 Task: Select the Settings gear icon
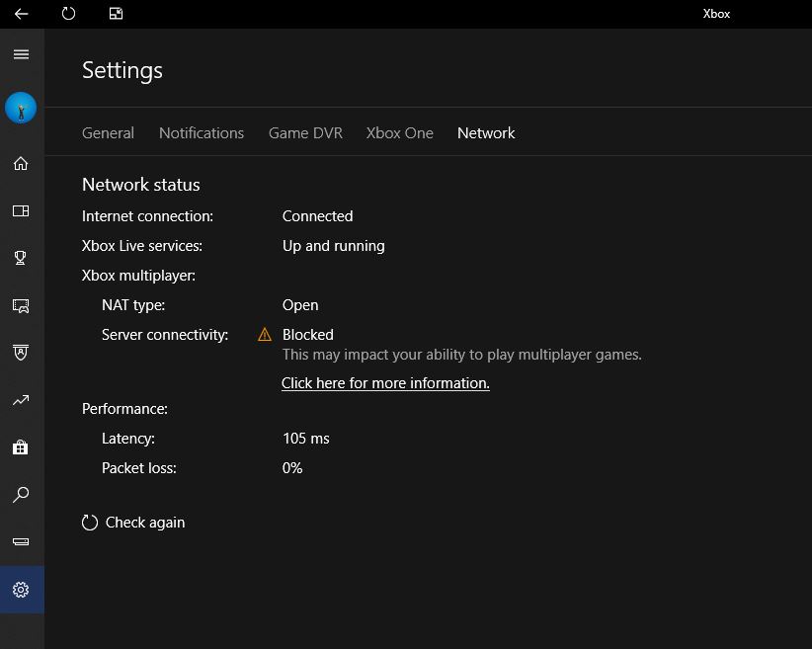pos(21,590)
